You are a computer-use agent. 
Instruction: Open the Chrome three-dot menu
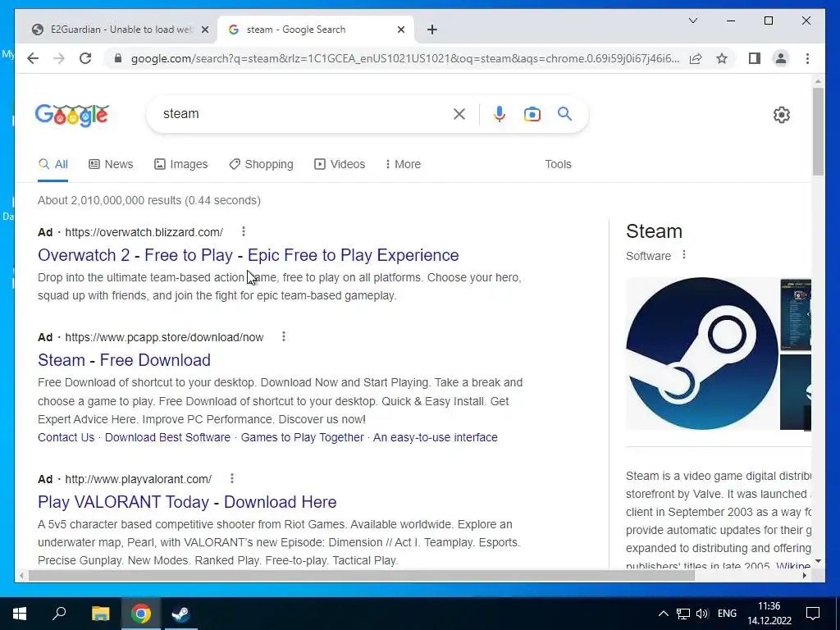[x=807, y=58]
